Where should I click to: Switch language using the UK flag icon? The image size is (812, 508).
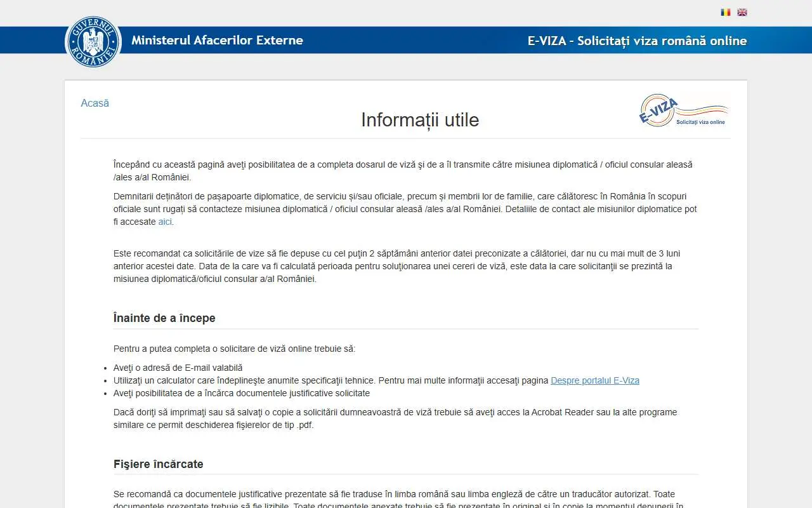(x=742, y=12)
